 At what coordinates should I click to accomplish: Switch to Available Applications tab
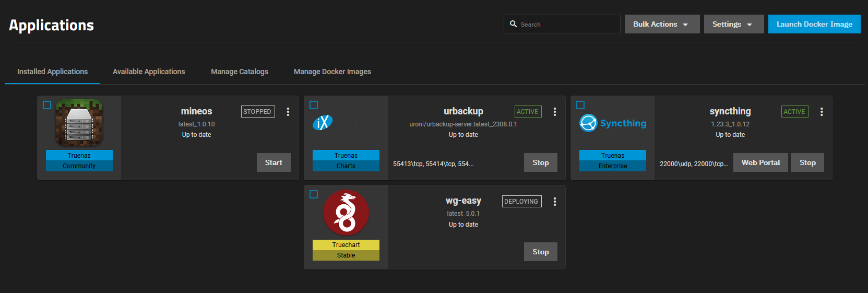pos(149,72)
